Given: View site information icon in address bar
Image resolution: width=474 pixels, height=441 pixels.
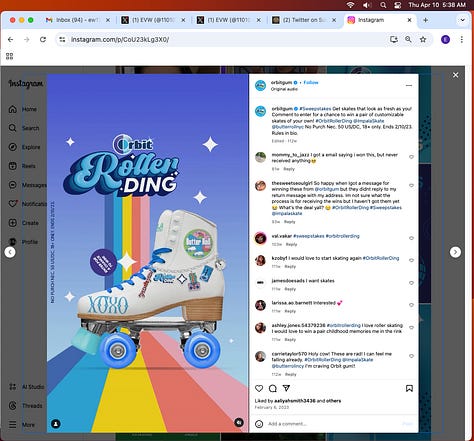Looking at the screenshot, I should pyautogui.click(x=62, y=39).
